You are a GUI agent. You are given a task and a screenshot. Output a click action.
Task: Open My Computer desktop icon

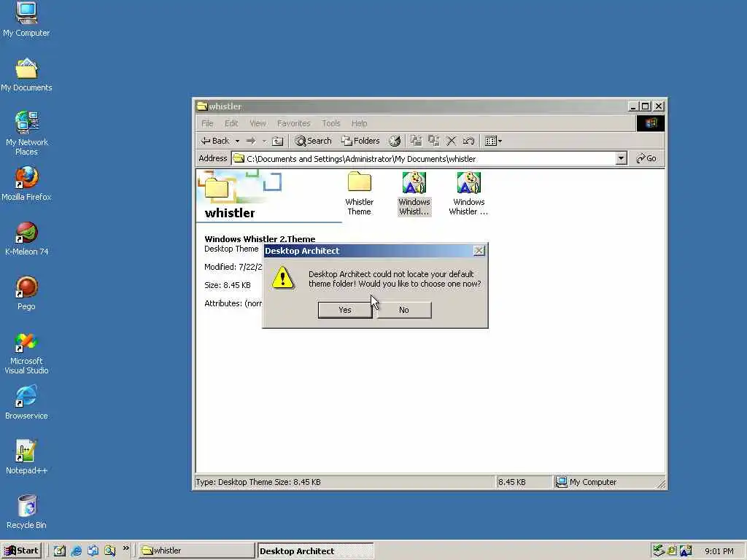click(26, 20)
